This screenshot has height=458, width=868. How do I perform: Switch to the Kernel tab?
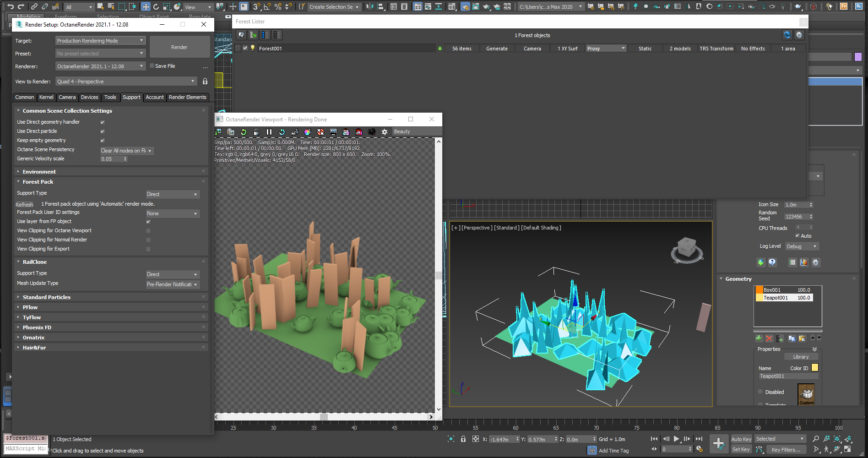(x=46, y=97)
